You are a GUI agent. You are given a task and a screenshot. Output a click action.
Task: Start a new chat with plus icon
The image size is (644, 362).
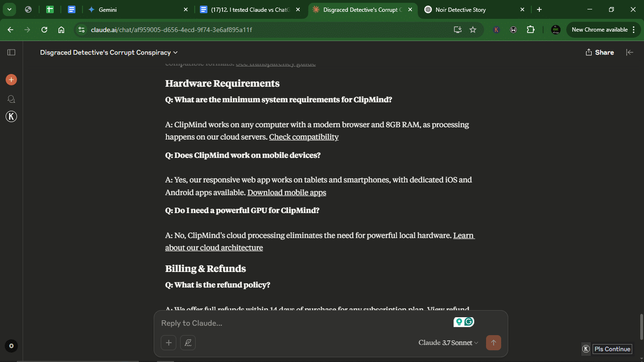tap(11, 80)
